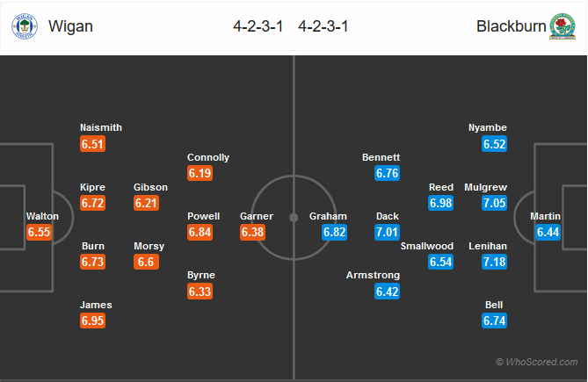Viewport: 588px width, 382px height.
Task: Select Walton's 6.55 rating badge
Action: [x=39, y=232]
